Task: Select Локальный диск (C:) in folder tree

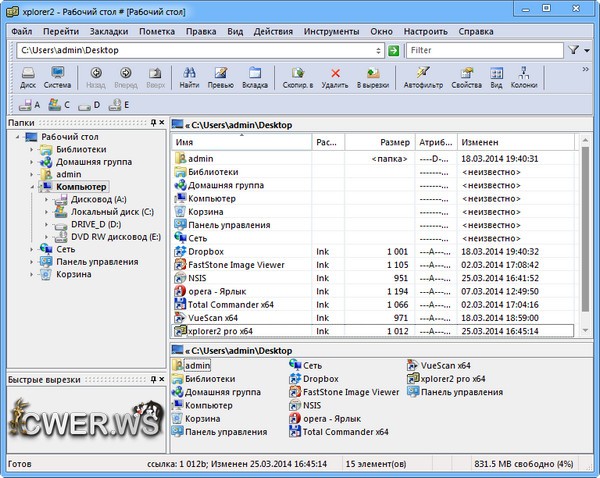Action: (112, 212)
